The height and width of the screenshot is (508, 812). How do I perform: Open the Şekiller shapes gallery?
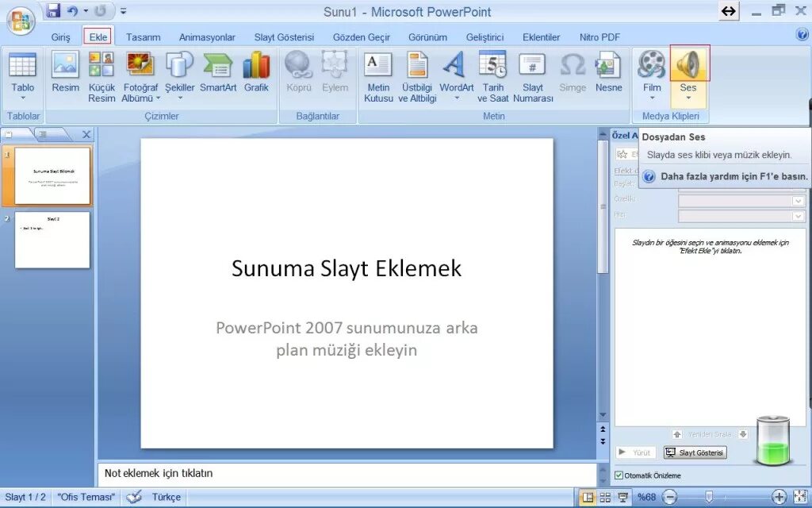180,77
